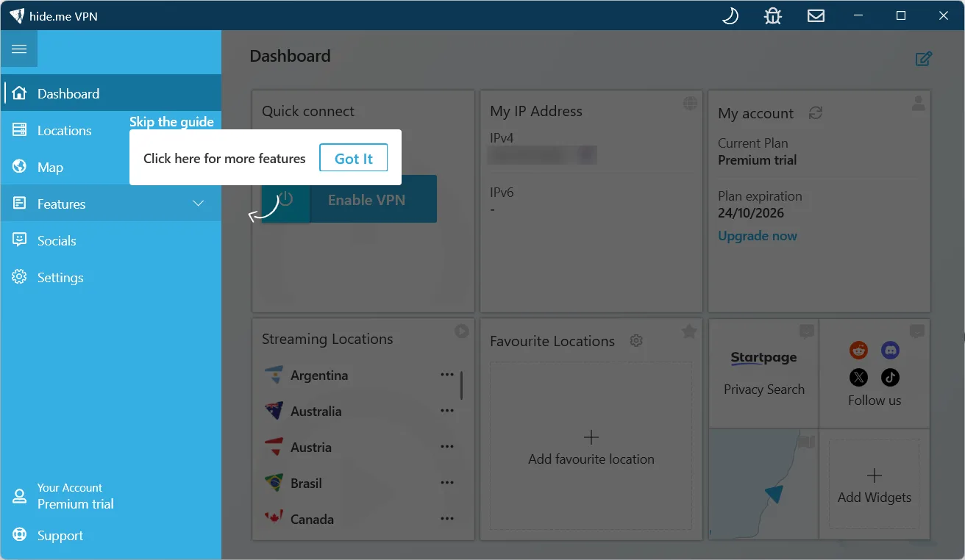Image resolution: width=965 pixels, height=560 pixels.
Task: Toggle dark mode with the moon icon
Action: [730, 15]
